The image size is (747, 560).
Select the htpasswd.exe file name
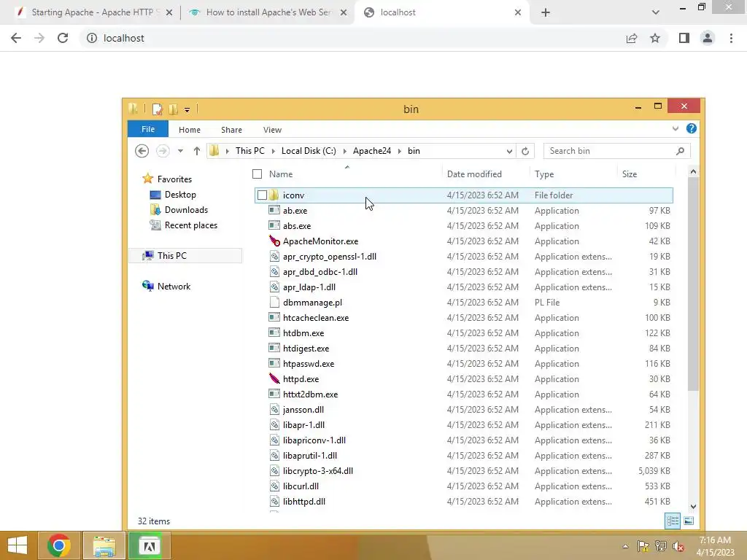[x=309, y=363]
